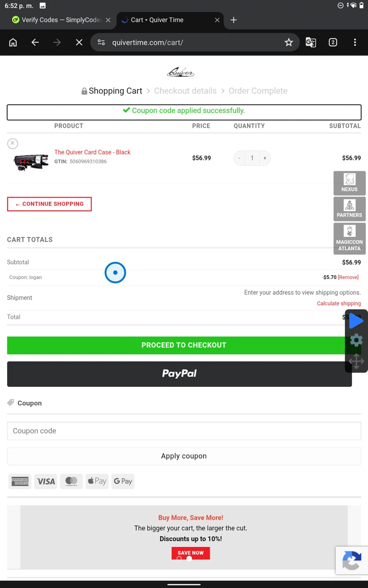Open the Partners side button

coord(349,209)
